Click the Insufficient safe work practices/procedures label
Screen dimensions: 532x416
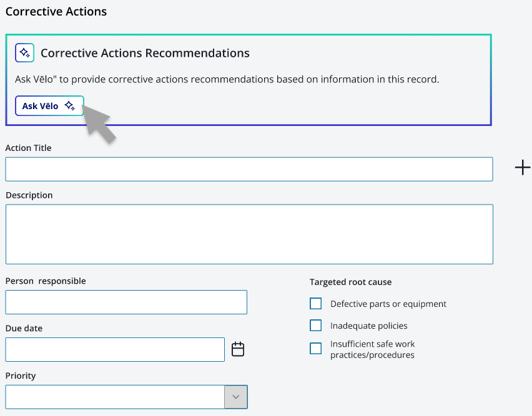click(x=373, y=349)
